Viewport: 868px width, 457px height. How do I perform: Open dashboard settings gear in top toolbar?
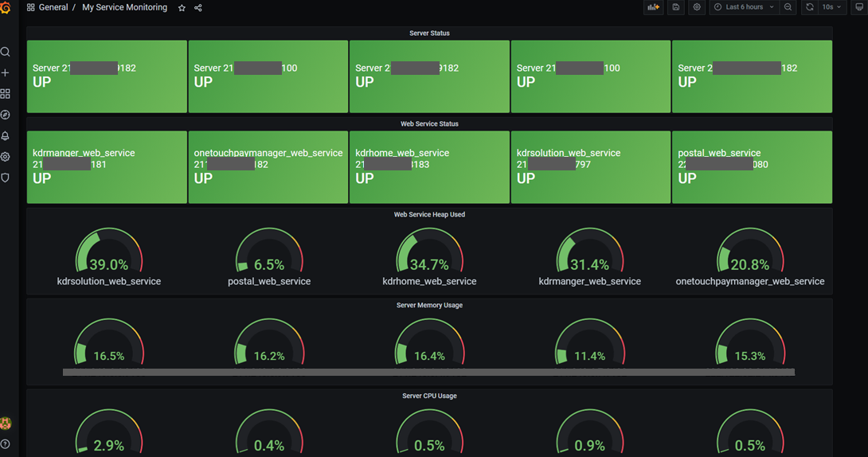697,7
